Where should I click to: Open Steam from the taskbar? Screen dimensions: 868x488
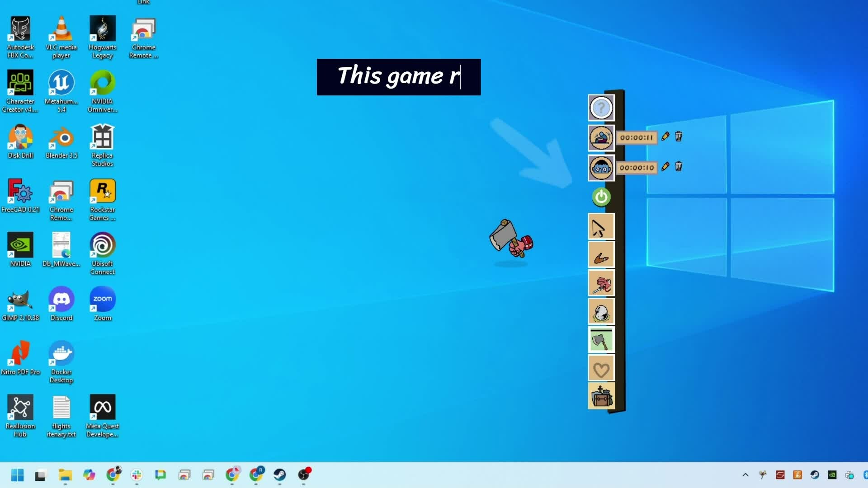pos(279,474)
